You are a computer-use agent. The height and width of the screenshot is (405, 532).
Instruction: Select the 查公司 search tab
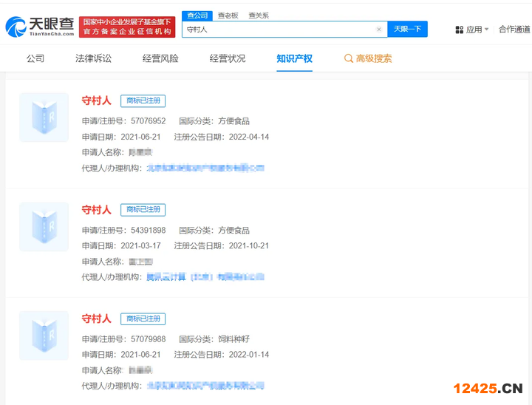[197, 16]
